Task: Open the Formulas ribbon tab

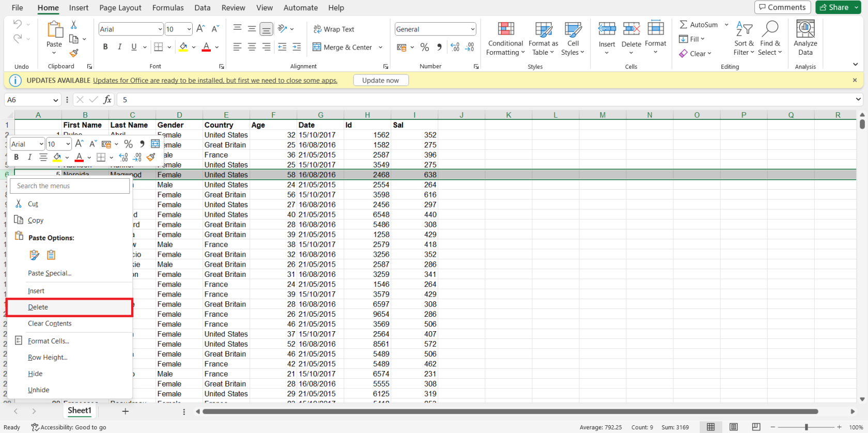Action: tap(168, 8)
